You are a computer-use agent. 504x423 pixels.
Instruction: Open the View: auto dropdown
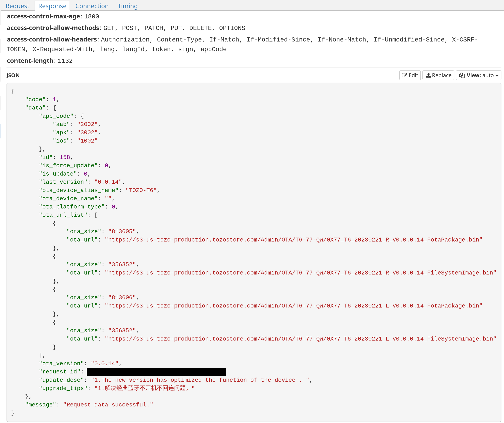click(x=479, y=75)
